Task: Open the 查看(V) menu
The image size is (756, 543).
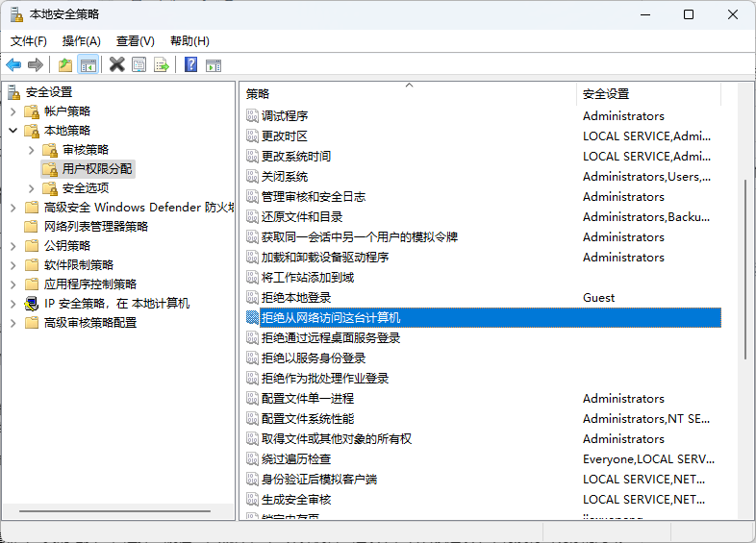Action: [136, 41]
